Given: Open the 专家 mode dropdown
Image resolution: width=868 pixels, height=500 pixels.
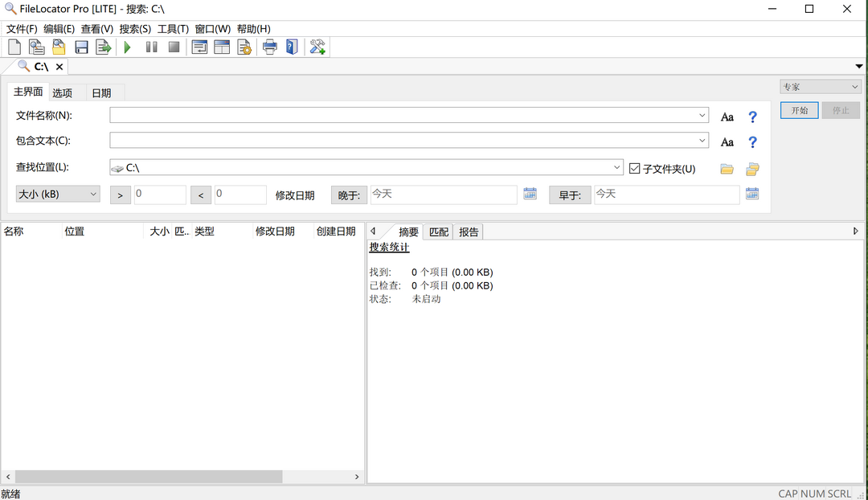Looking at the screenshot, I should (x=820, y=87).
